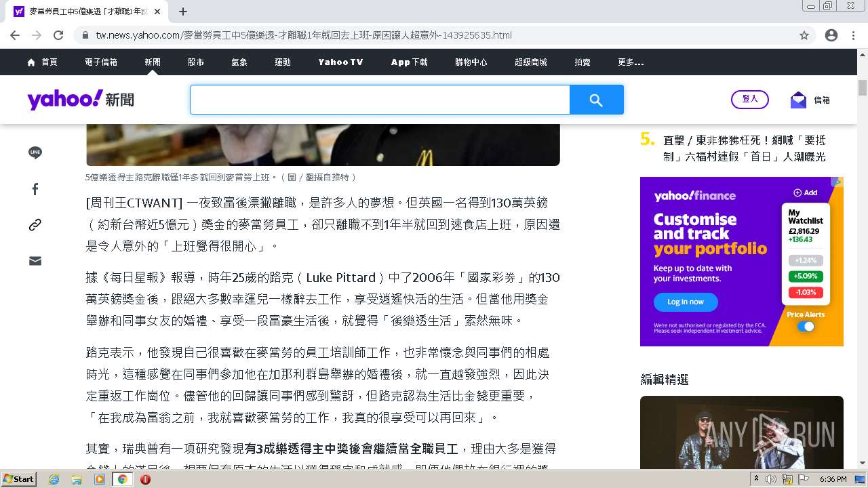868x488 pixels.
Task: Click Add button in finance ad
Action: 806,192
